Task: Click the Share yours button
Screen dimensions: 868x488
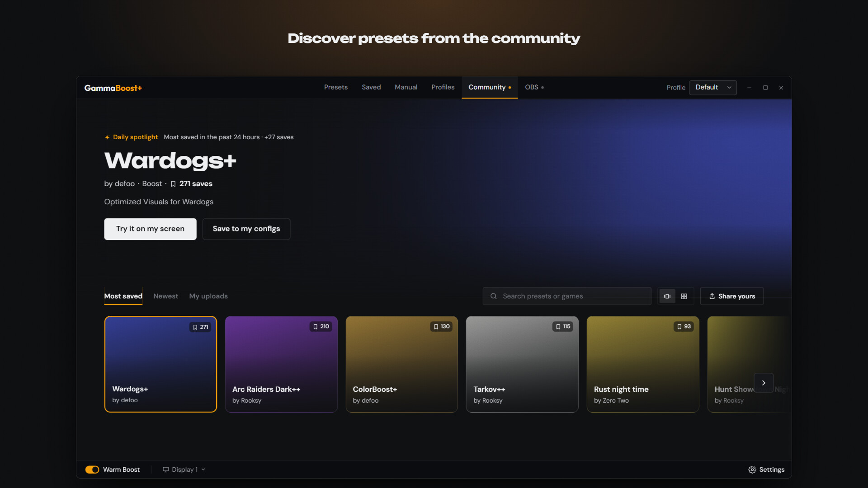Action: 732,296
